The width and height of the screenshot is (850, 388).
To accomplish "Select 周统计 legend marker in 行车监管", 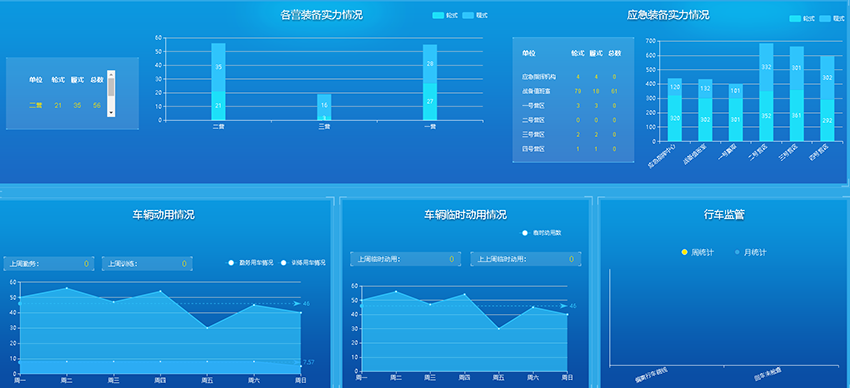I will [684, 253].
